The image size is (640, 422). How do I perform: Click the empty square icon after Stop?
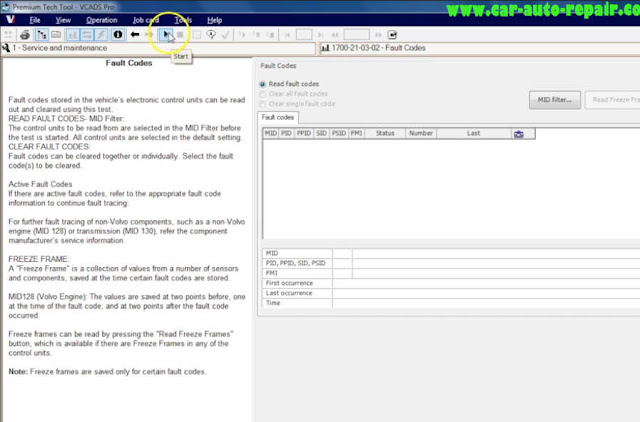tap(196, 35)
